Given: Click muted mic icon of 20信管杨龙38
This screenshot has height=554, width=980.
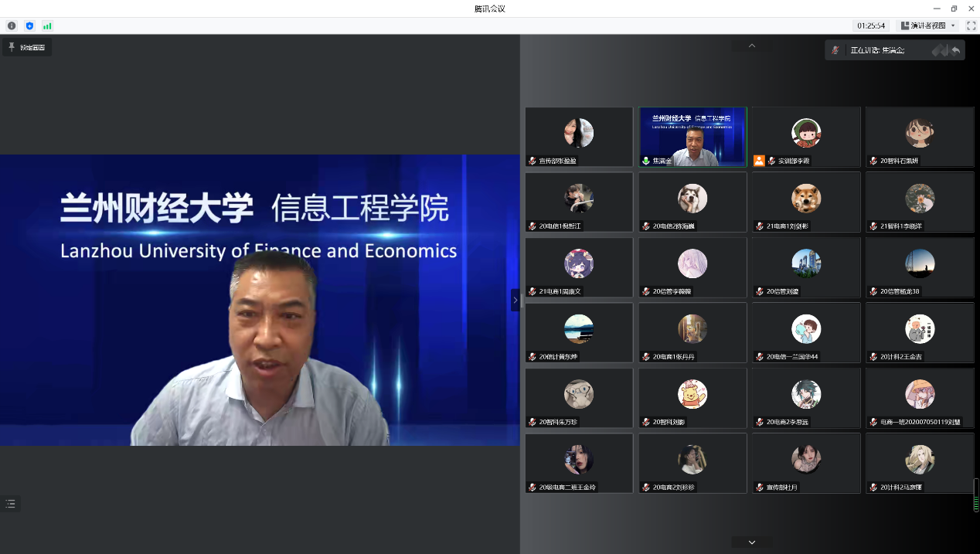Looking at the screenshot, I should pos(873,291).
